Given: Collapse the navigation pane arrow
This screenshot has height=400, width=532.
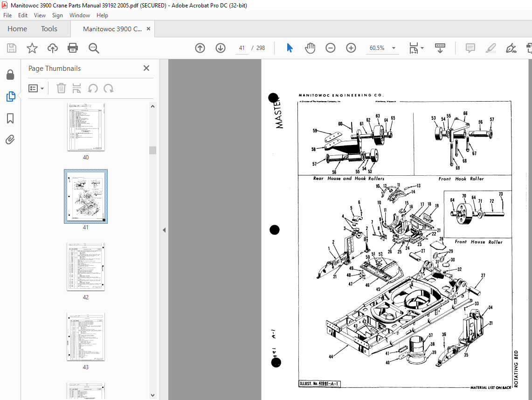Looking at the screenshot, I should [x=164, y=230].
